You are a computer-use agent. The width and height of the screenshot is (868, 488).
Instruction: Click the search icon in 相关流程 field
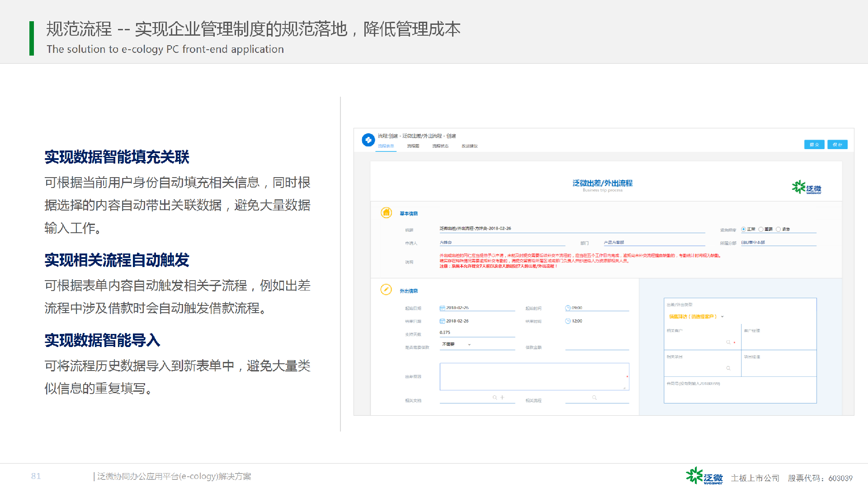coord(594,398)
